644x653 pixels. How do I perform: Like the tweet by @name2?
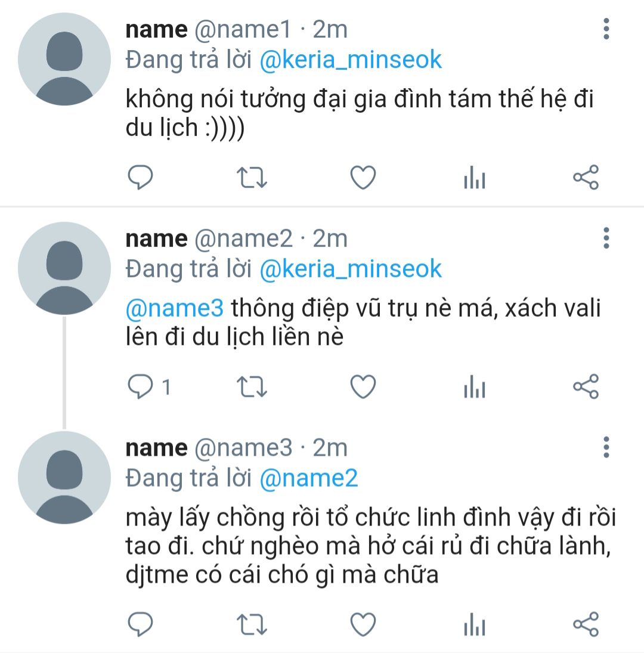tap(363, 387)
